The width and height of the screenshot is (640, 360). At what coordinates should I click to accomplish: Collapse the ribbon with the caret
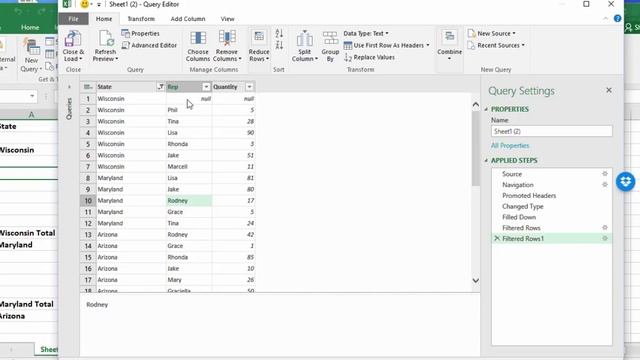(x=605, y=19)
